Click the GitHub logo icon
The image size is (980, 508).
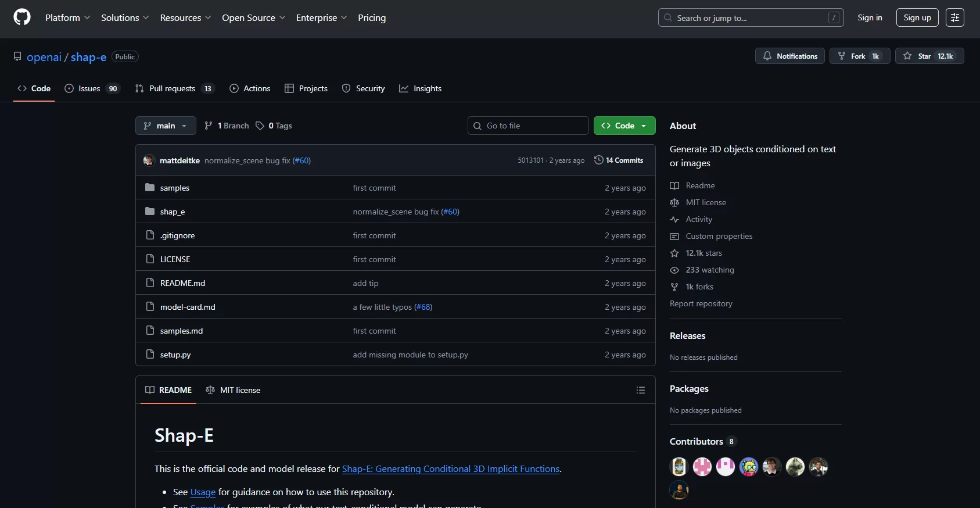pyautogui.click(x=22, y=17)
